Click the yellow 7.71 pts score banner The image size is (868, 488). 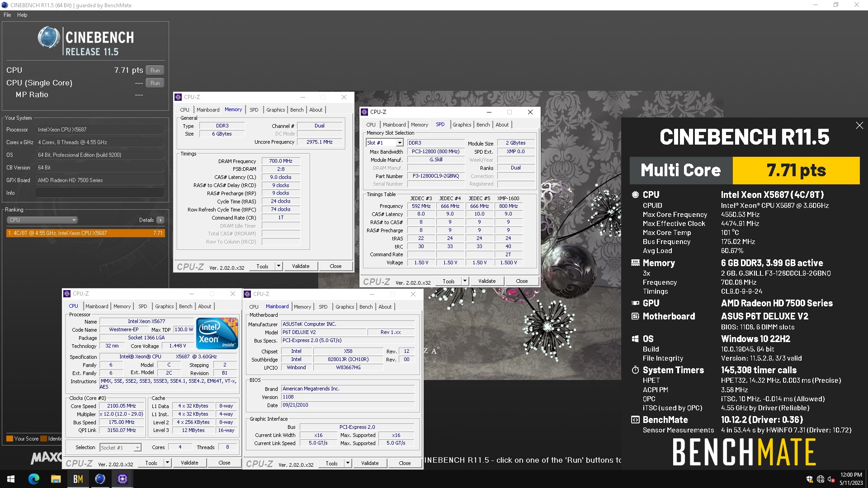[796, 170]
